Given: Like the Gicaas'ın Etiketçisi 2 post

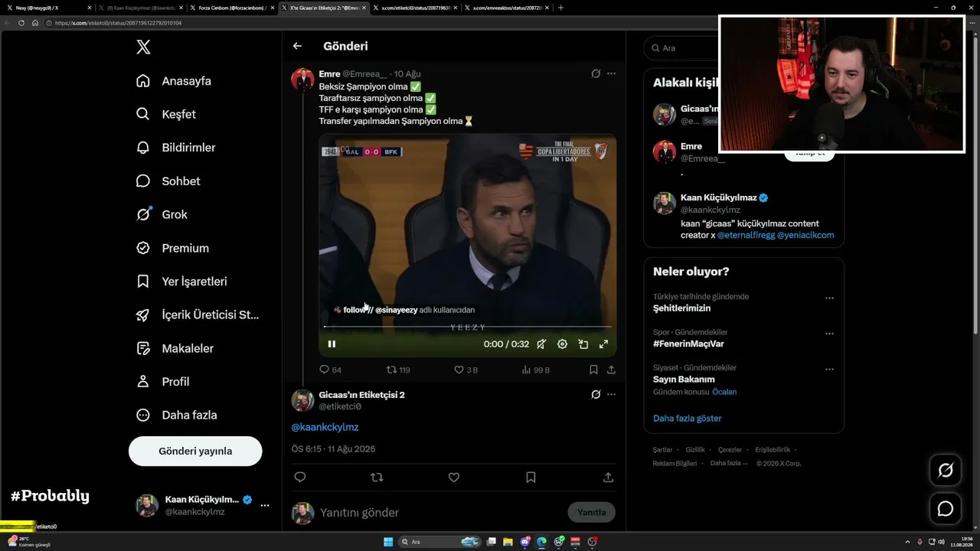Looking at the screenshot, I should coord(454,478).
